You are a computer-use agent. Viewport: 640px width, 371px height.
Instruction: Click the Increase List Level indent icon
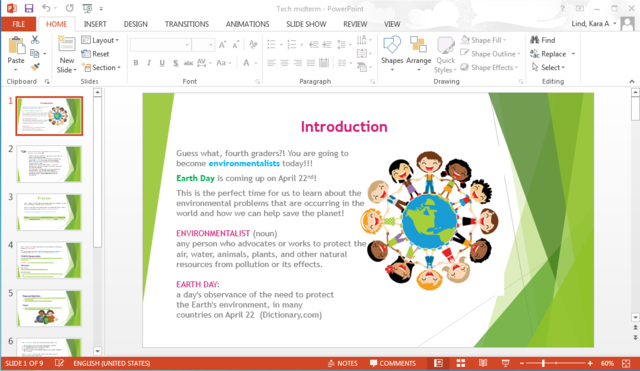pos(327,45)
